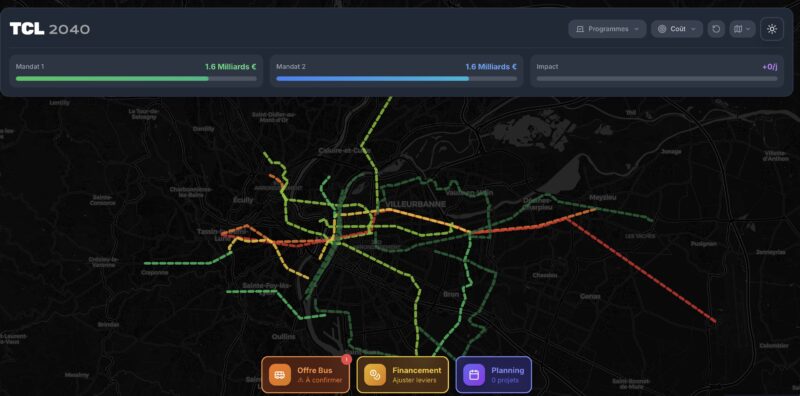Click the 'Impact' label
The height and width of the screenshot is (396, 800).
(547, 66)
